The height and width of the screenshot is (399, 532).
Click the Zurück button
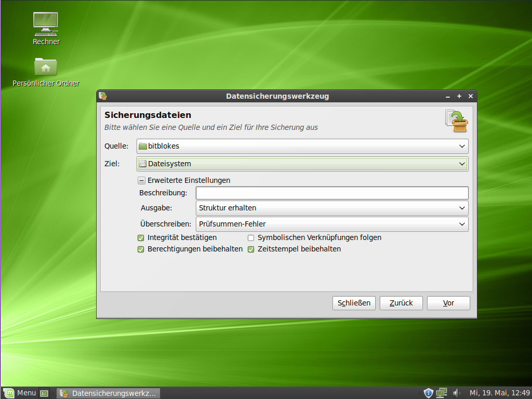[x=401, y=303]
